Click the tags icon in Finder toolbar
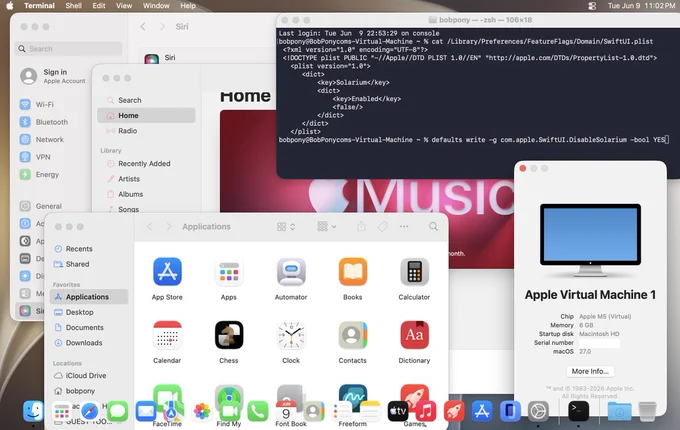This screenshot has height=430, width=680. [382, 226]
